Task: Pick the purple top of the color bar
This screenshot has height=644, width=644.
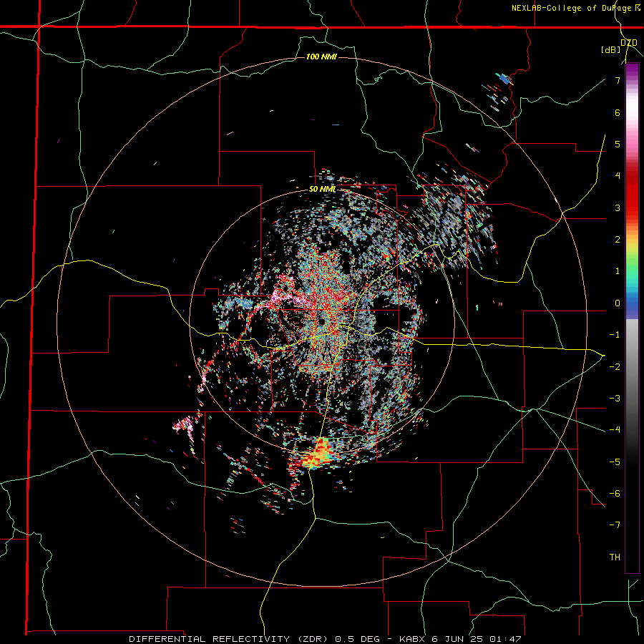Action: 632,70
